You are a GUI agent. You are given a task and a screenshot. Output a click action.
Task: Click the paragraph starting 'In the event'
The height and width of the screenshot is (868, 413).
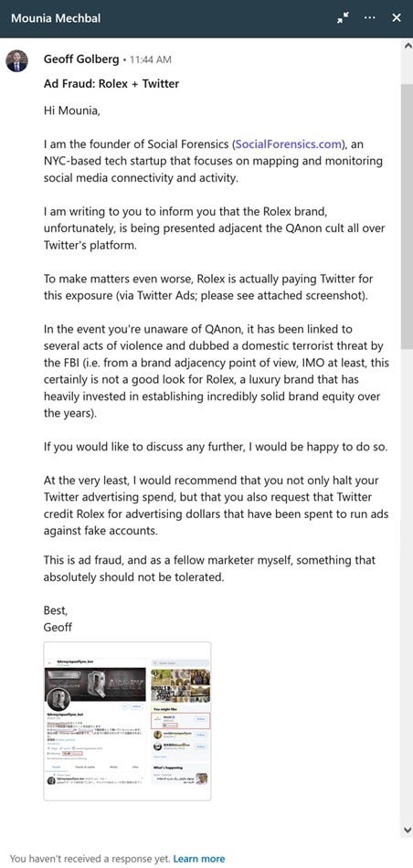217,371
